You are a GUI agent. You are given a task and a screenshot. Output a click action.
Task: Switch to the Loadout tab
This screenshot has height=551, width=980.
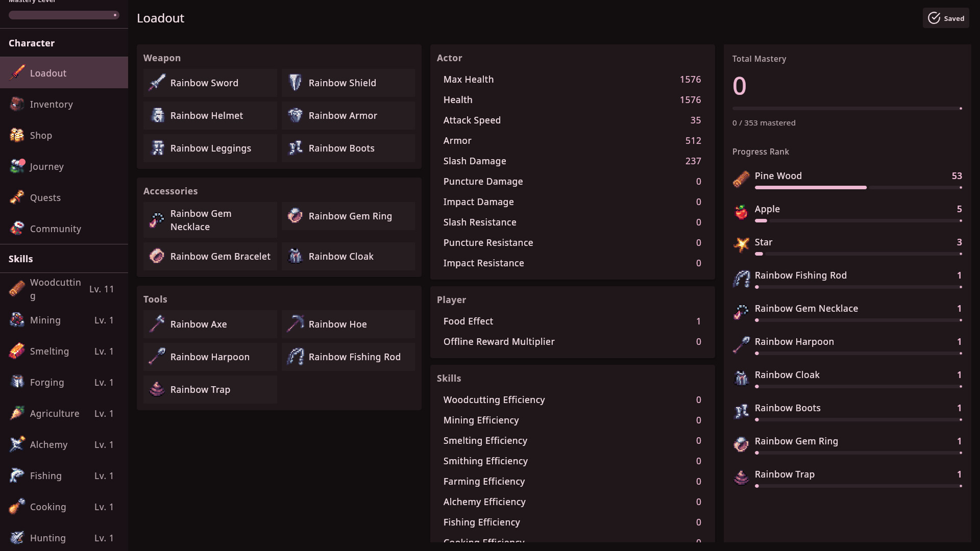click(x=47, y=73)
